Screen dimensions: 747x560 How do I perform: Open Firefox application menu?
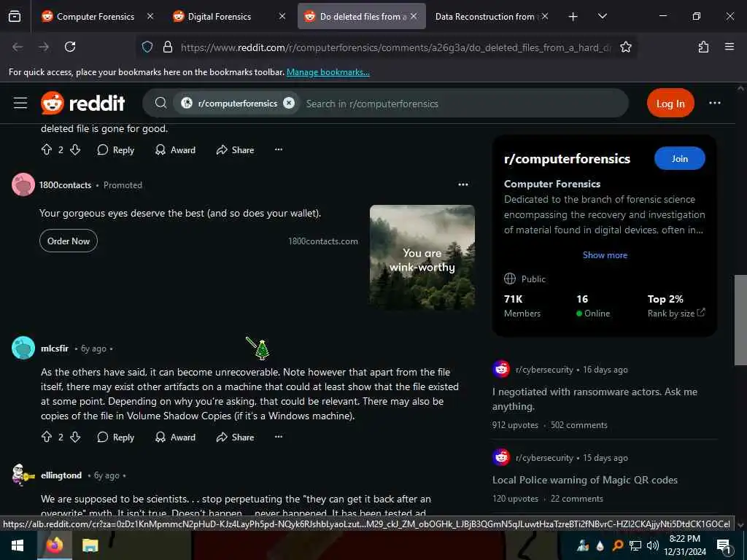pos(729,47)
